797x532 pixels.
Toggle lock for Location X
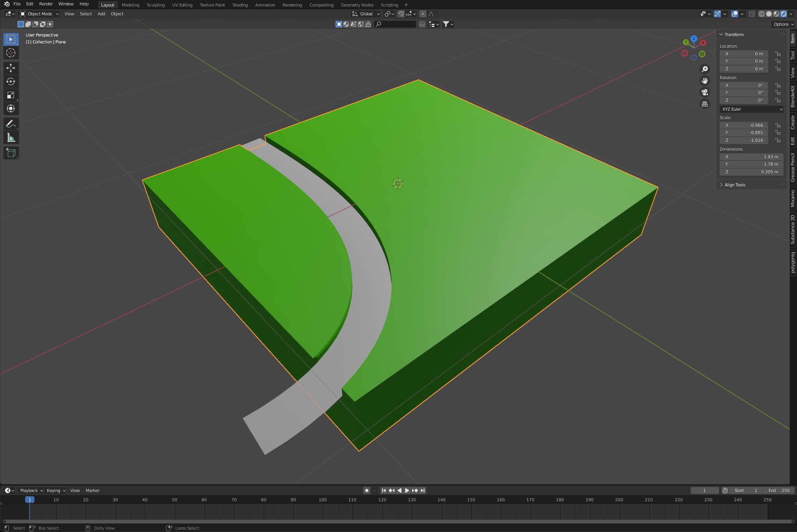778,54
